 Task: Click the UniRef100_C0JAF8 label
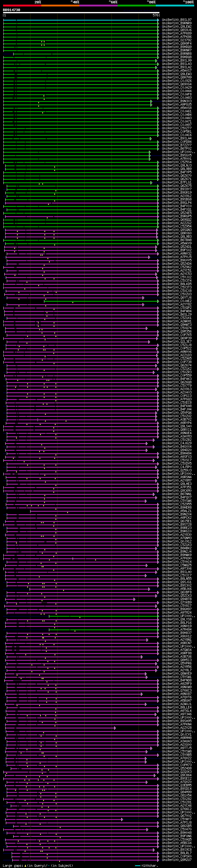tap(177, 94)
